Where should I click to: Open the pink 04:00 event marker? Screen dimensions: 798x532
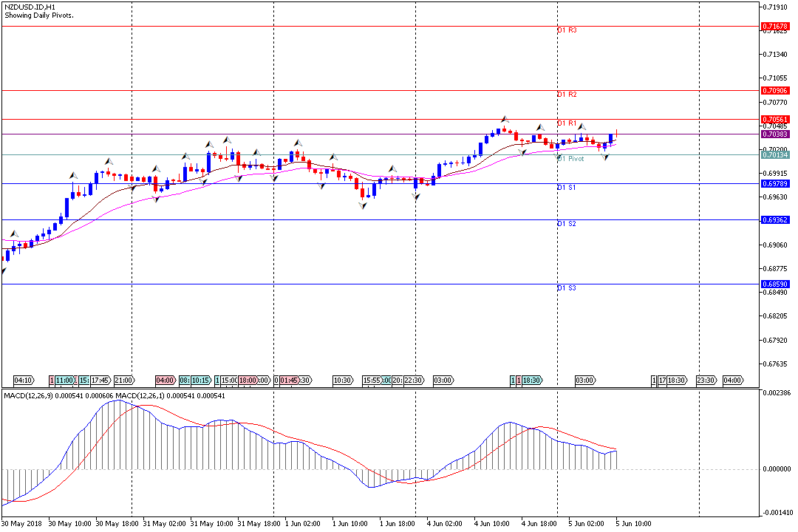(x=166, y=381)
